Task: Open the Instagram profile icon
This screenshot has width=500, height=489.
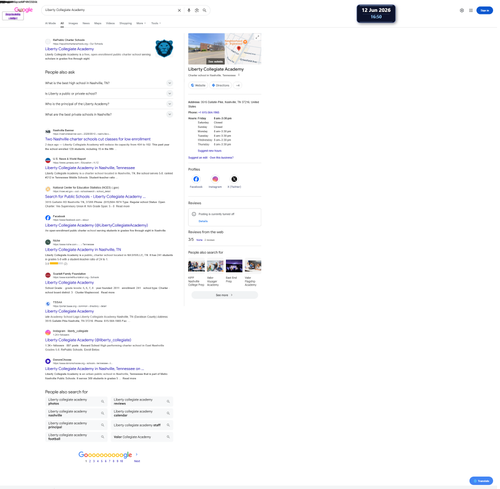Action: pos(215,179)
